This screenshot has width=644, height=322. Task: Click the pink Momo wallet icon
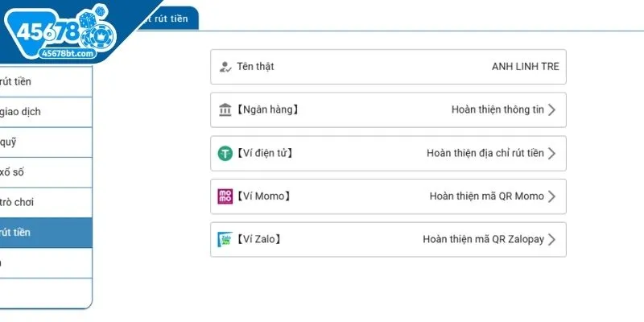[x=225, y=196]
